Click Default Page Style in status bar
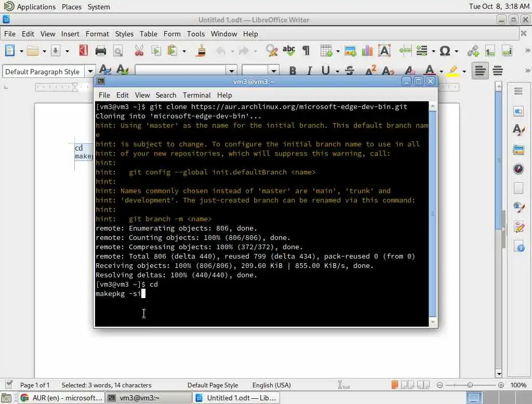Screen dimensions: 532x404 pyautogui.click(x=212, y=385)
